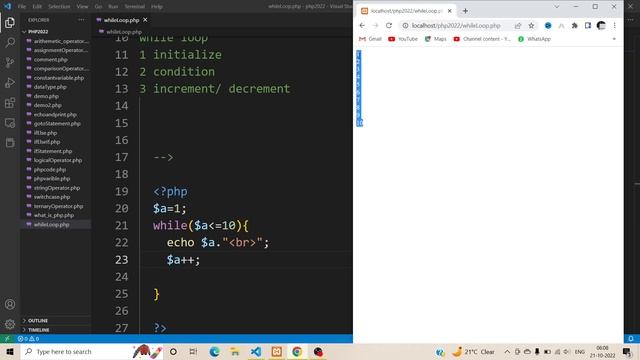Open XAMPP from the taskbar
This screenshot has height=360, width=640.
click(x=276, y=351)
